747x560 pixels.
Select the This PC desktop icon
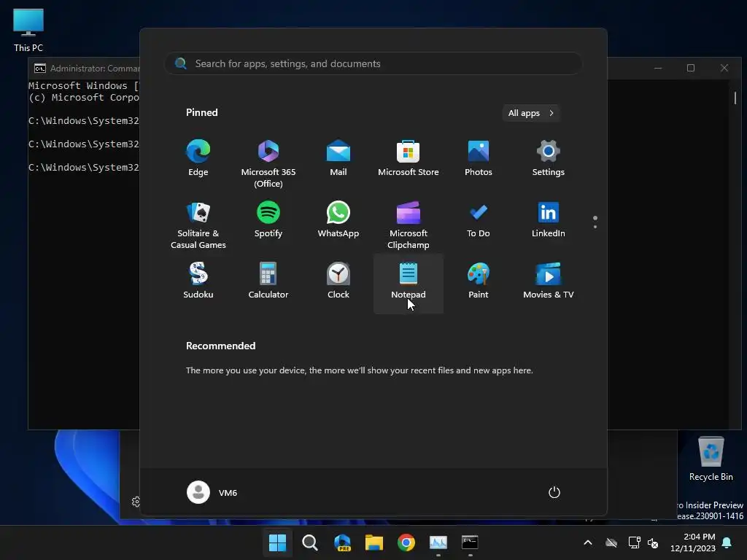click(28, 31)
